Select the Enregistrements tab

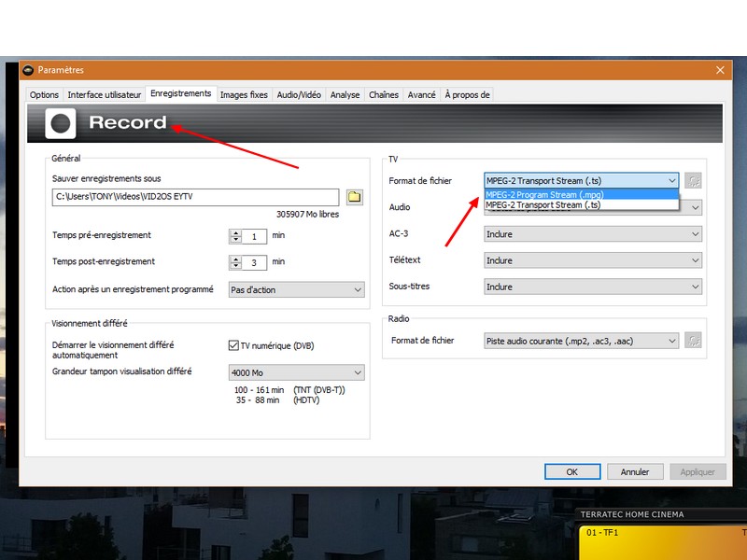(180, 93)
